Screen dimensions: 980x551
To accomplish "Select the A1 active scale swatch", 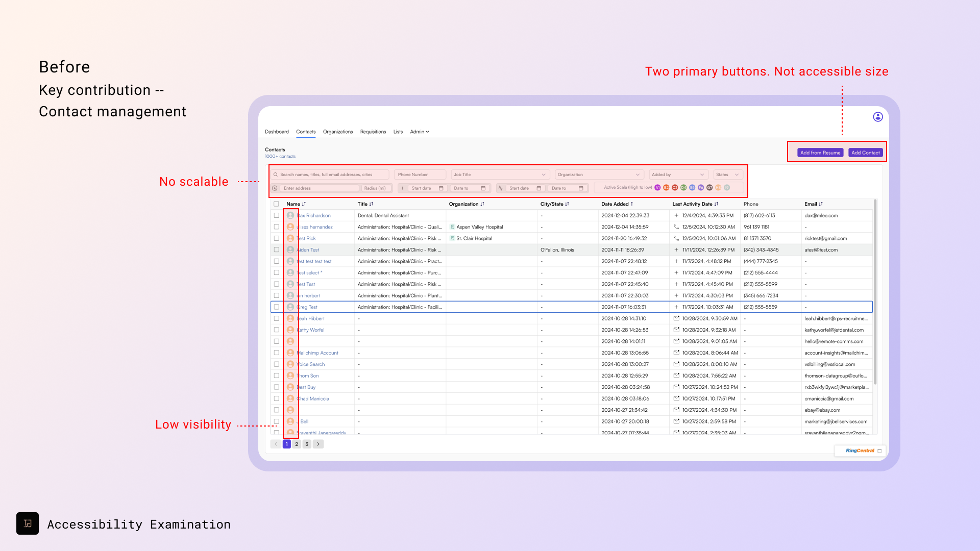I will [x=657, y=188].
